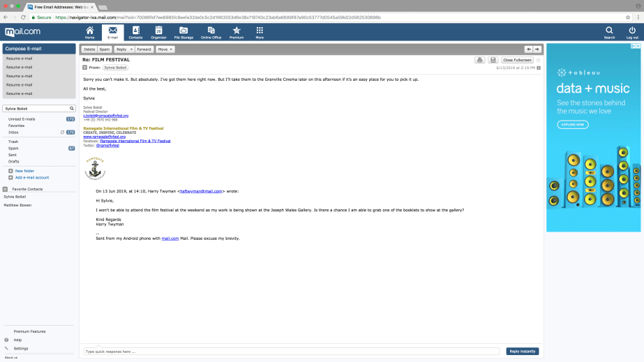Save email using the disk icon
This screenshot has width=644, height=362.
coord(493,60)
